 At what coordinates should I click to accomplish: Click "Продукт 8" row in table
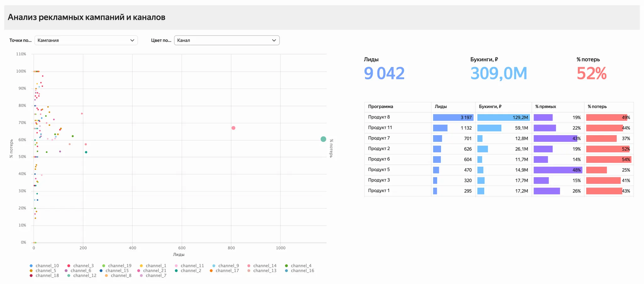(379, 117)
